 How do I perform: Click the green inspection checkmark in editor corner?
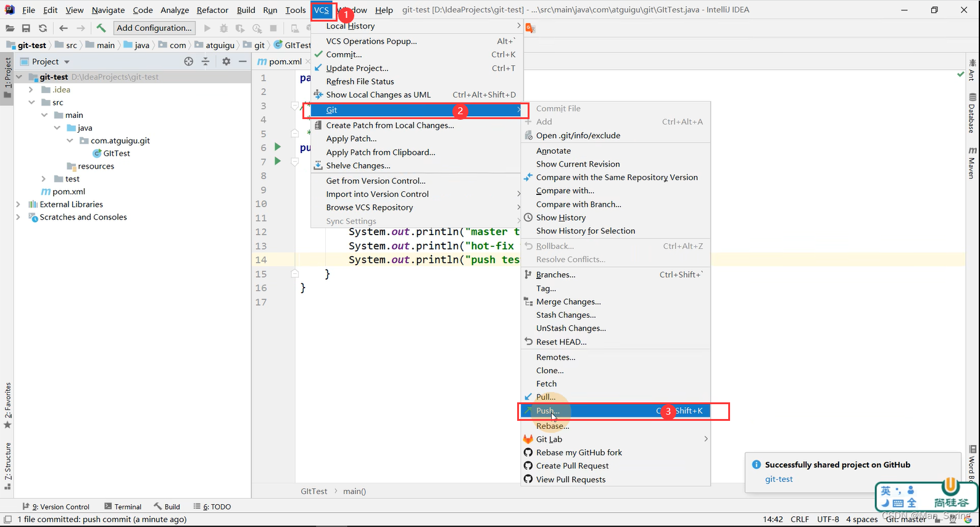[x=960, y=74]
